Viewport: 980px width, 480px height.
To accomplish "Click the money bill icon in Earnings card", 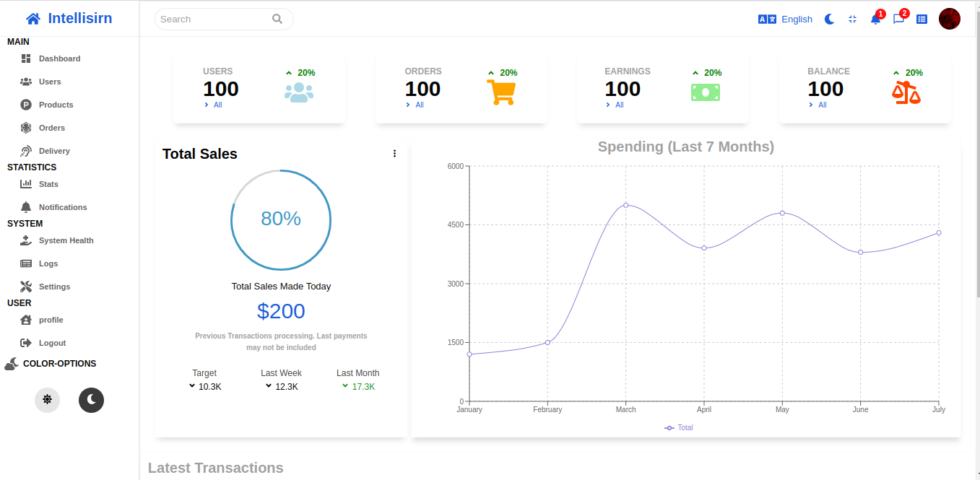I will point(706,92).
